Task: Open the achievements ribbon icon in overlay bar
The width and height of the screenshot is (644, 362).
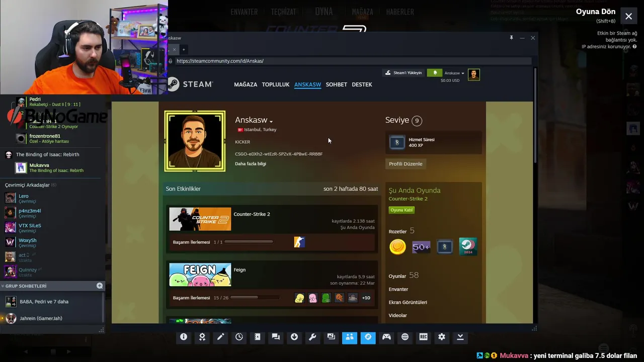Action: 202,337
